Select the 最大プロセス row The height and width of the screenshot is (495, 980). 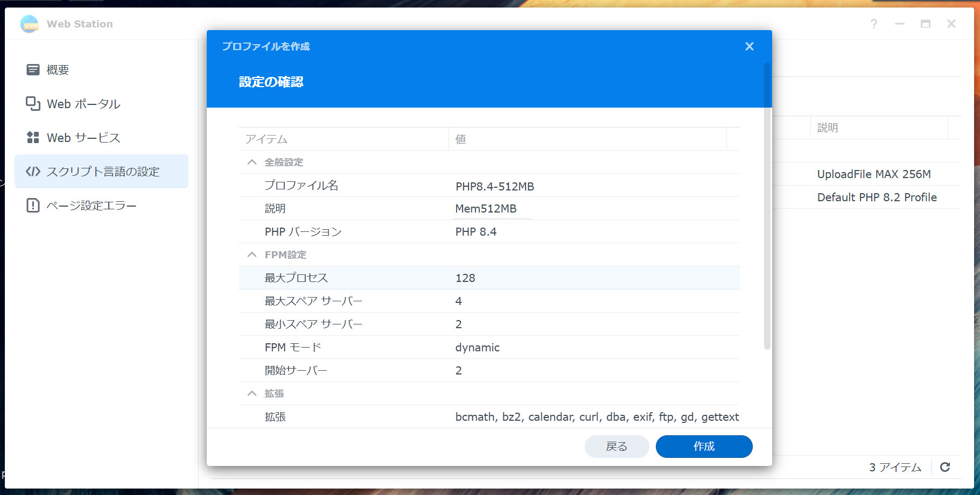(489, 278)
